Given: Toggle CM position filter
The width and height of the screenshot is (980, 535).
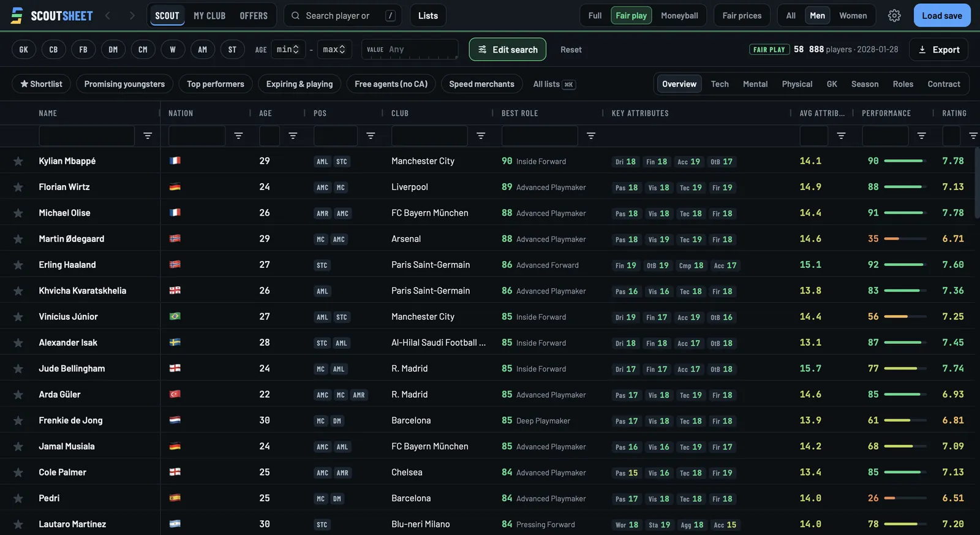Looking at the screenshot, I should [143, 50].
